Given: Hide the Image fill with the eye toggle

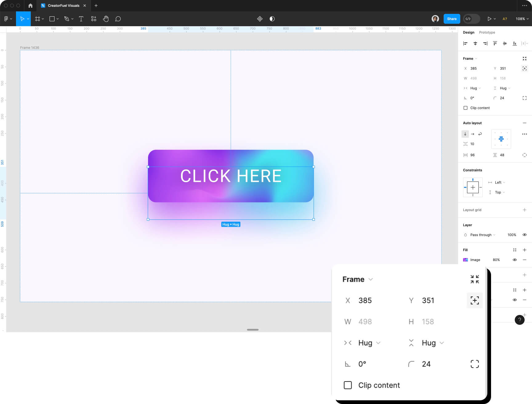Looking at the screenshot, I should [515, 260].
